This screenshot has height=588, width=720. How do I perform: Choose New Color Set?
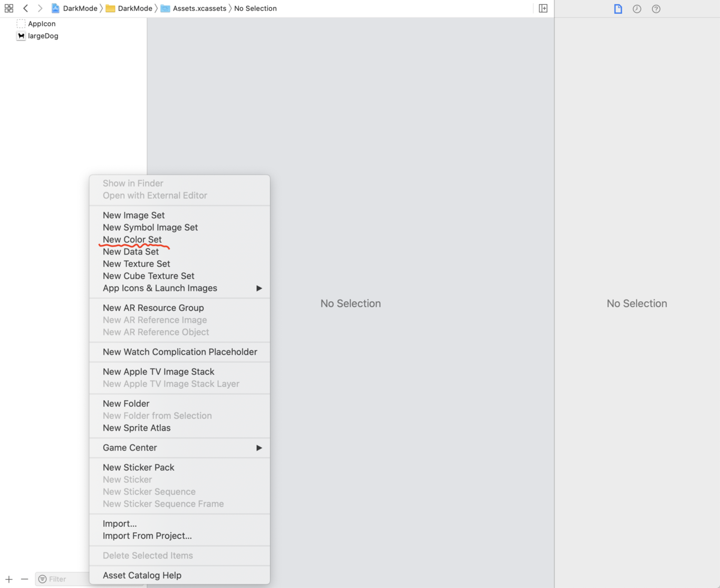point(179,239)
